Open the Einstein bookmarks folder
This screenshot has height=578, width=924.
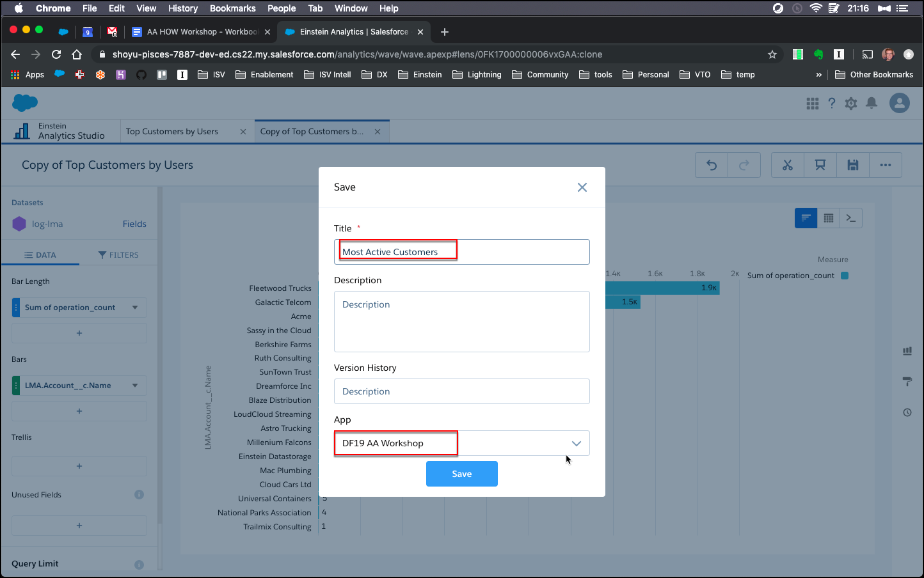[420, 75]
